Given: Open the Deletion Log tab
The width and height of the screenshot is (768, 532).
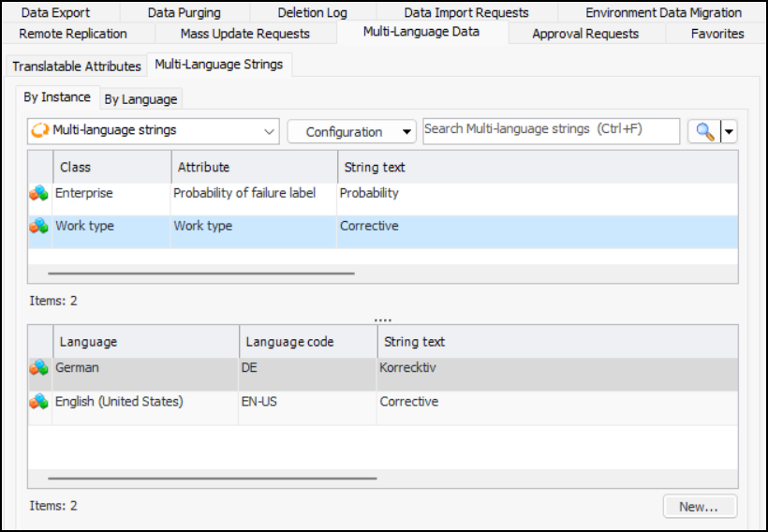Looking at the screenshot, I should [x=312, y=12].
